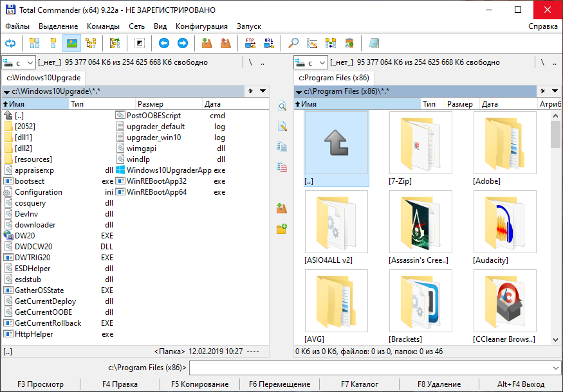Open the left panel drive dropdown
563x392 pixels.
coord(19,63)
